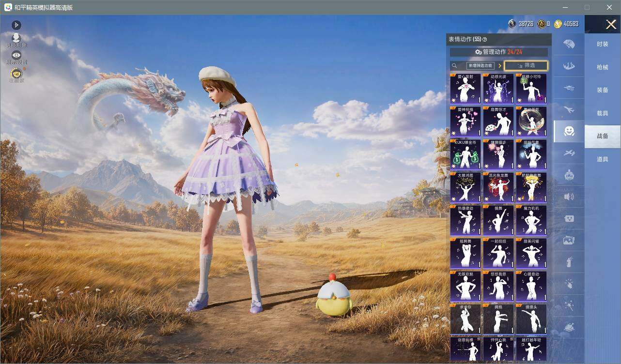This screenshot has width=621, height=364.
Task: Open the airplane skins category
Action: [x=569, y=109]
